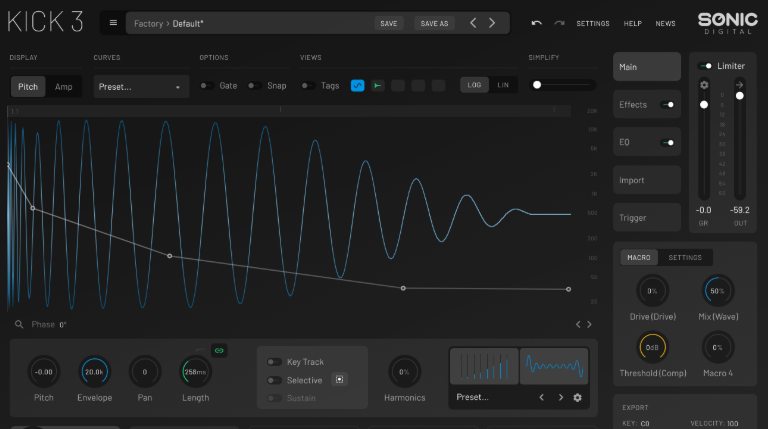Screen dimensions: 768x429
Task: Open the Limiter gear settings icon
Action: [704, 85]
